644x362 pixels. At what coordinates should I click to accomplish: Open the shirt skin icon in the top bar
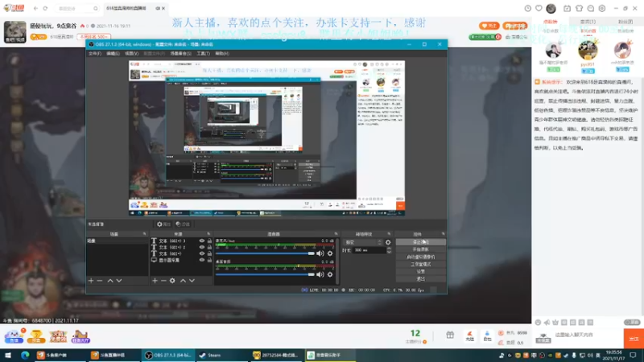coord(579,8)
